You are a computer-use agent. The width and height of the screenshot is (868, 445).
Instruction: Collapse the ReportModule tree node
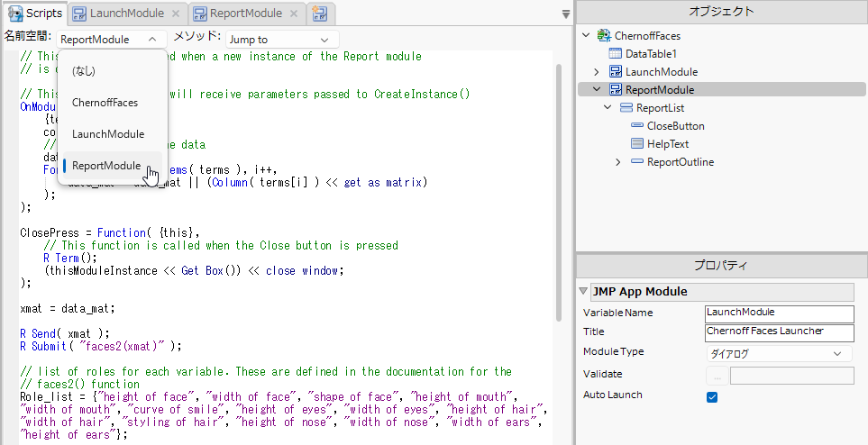[x=597, y=90]
